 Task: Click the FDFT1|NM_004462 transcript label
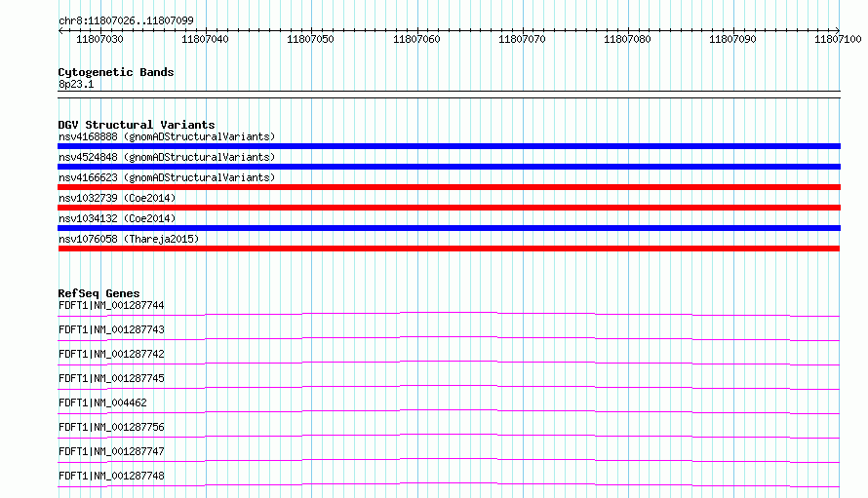(x=102, y=402)
